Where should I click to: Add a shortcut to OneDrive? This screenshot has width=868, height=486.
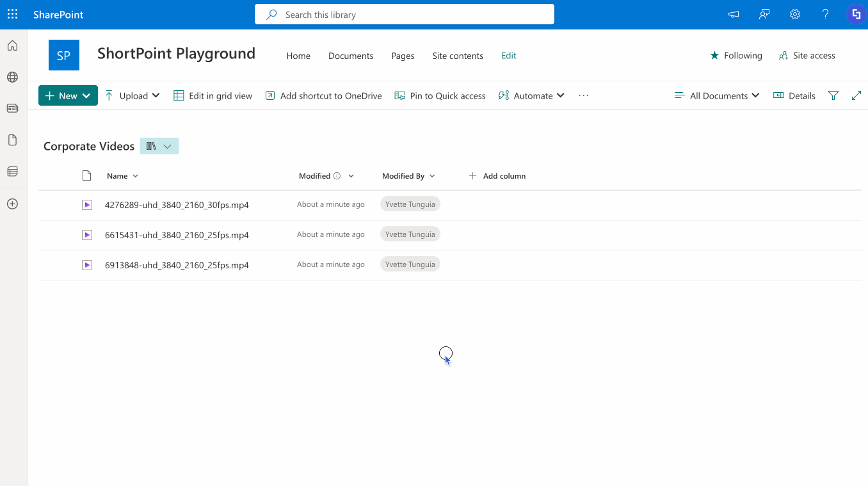point(323,95)
